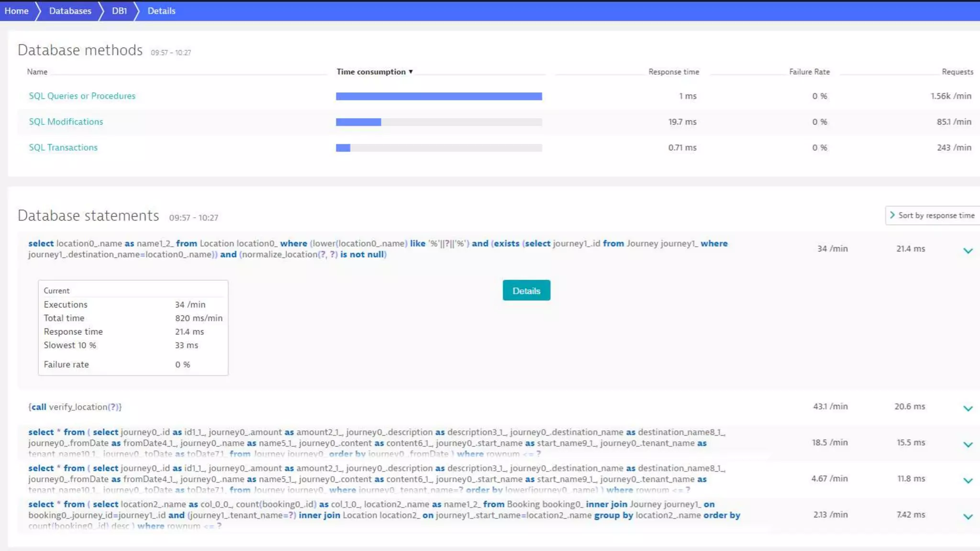Click SQL Queries time consumption bar

438,96
